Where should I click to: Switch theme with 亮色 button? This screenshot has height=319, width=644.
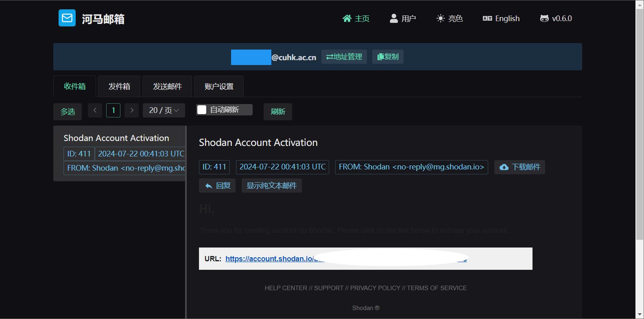click(x=450, y=18)
